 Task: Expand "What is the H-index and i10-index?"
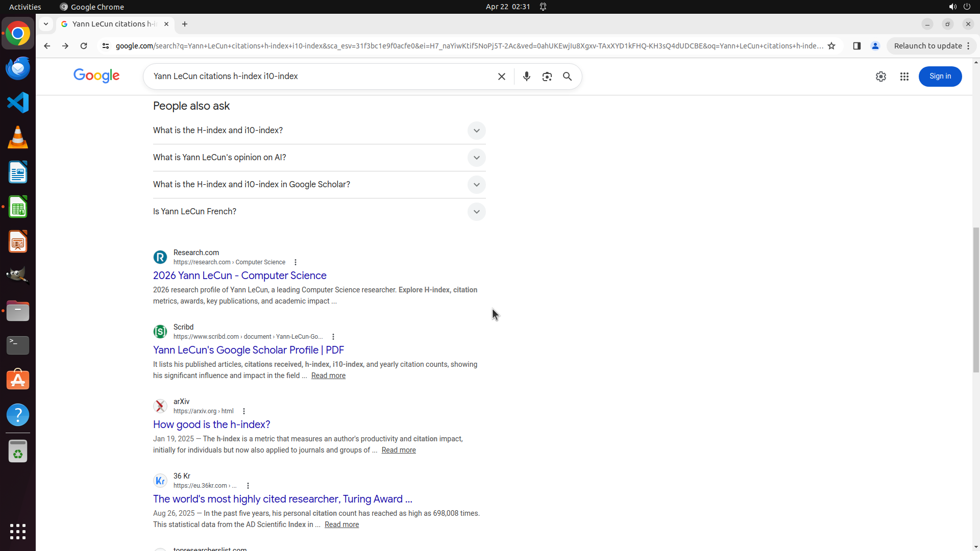pos(476,131)
